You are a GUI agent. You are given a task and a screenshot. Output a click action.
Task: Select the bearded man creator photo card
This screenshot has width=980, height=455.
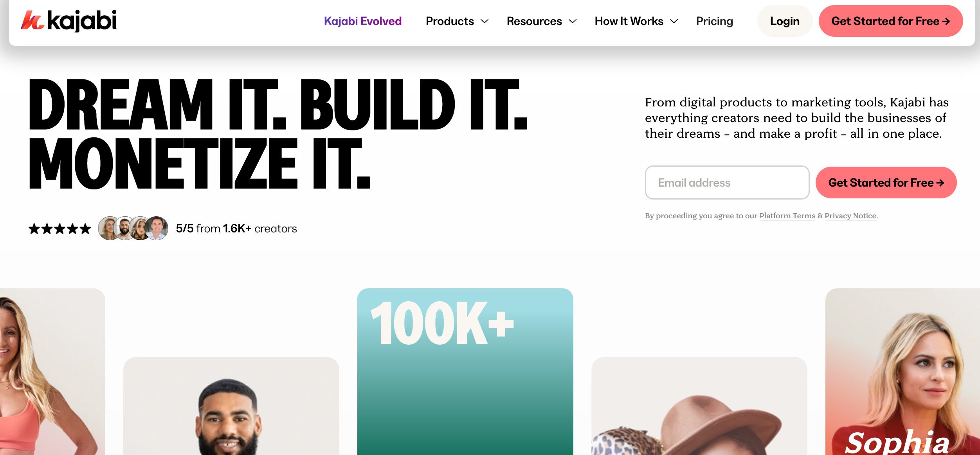click(x=231, y=406)
